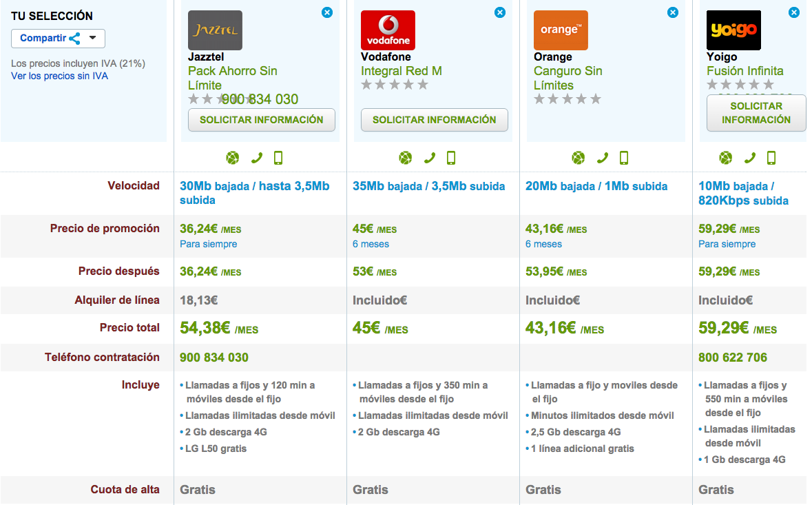Click the landline phone icon under Yoigo
The width and height of the screenshot is (812, 505).
(x=750, y=158)
